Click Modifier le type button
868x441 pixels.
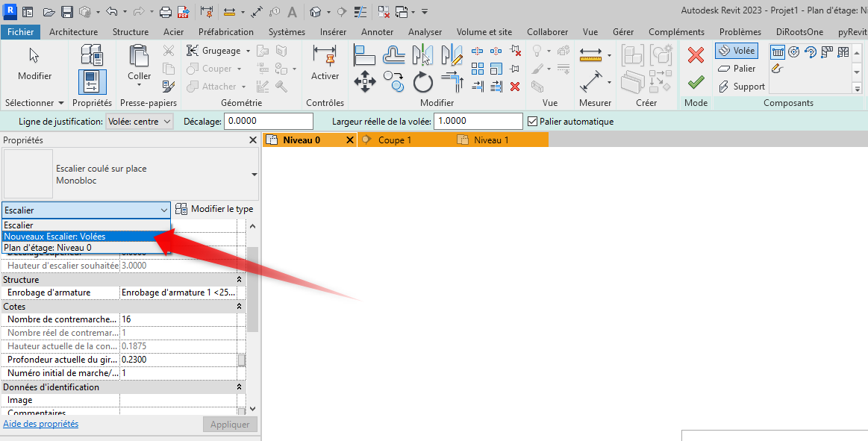(214, 210)
